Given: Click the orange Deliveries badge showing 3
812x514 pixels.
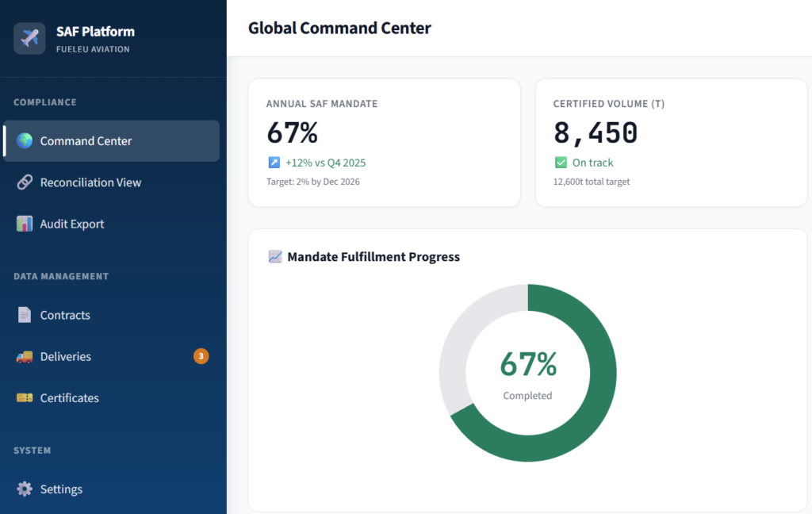Looking at the screenshot, I should point(201,357).
